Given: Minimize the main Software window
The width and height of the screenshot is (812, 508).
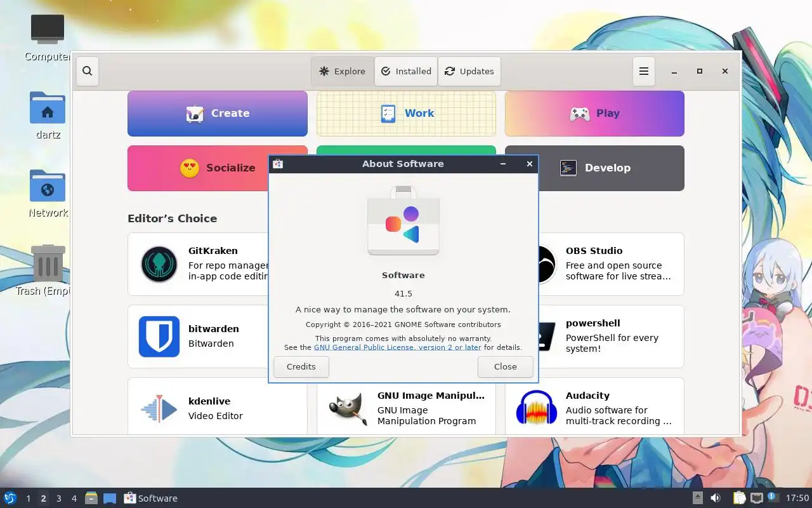Looking at the screenshot, I should pos(674,71).
